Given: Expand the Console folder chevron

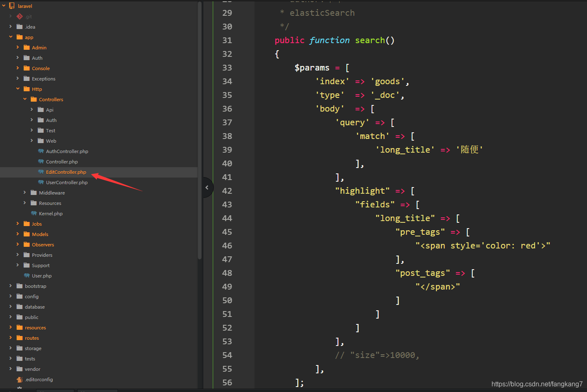Looking at the screenshot, I should pyautogui.click(x=18, y=68).
